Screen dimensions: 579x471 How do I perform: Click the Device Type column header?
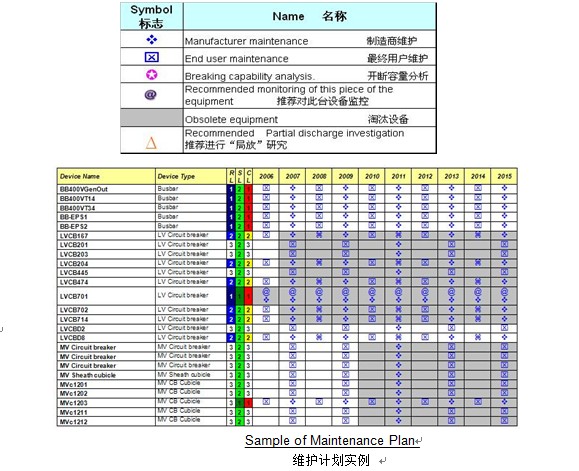tap(191, 176)
